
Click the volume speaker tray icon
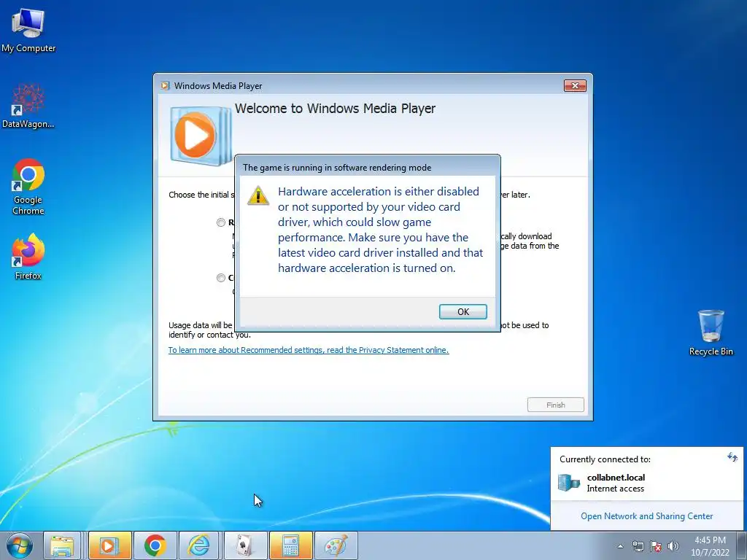tap(673, 546)
